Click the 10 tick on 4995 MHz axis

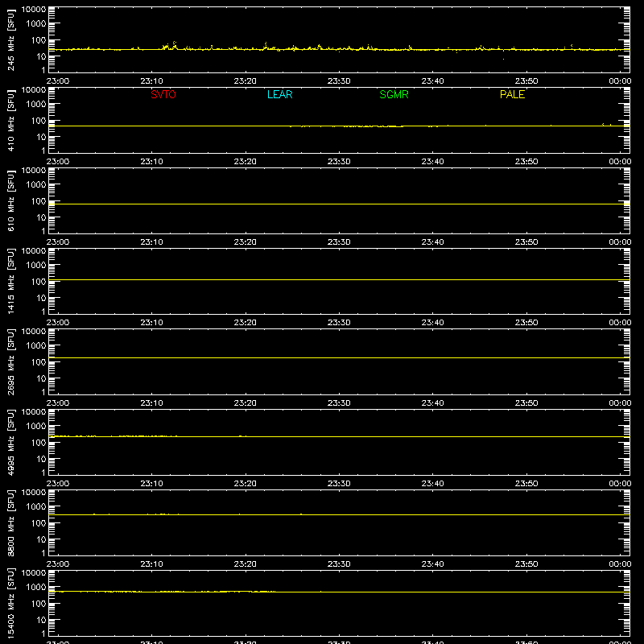pos(41,459)
